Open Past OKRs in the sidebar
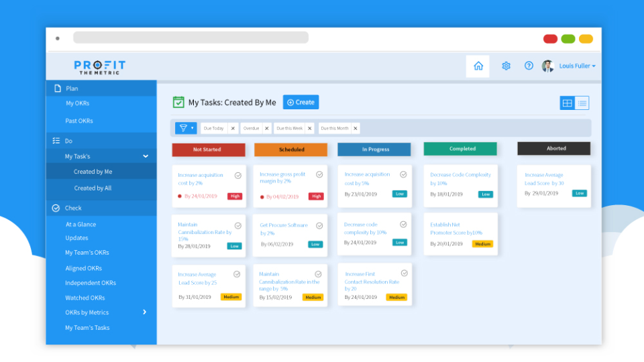This screenshot has width=644, height=362. coord(79,121)
